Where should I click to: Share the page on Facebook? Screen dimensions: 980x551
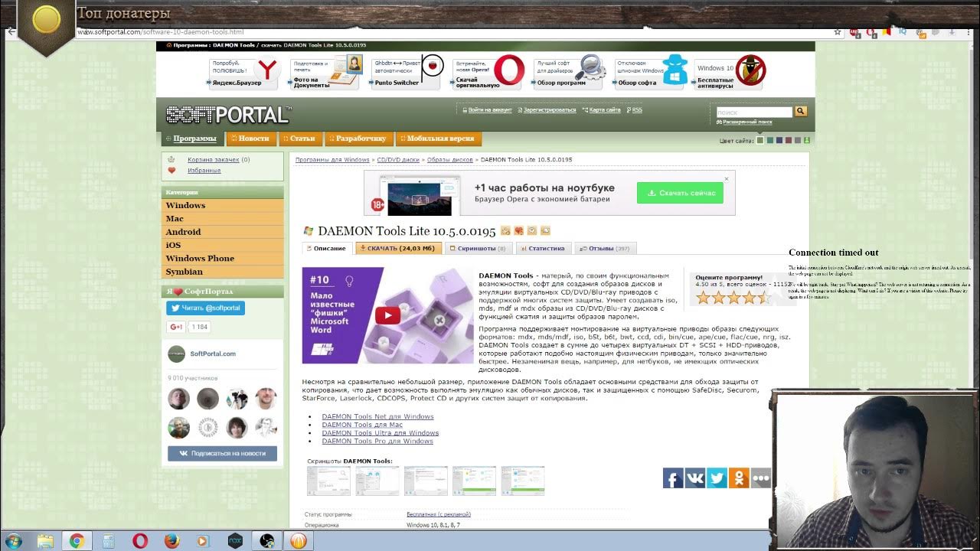pyautogui.click(x=673, y=478)
